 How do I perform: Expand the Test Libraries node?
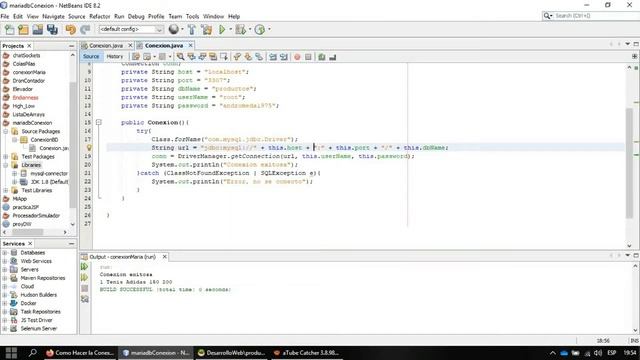[x=6, y=190]
